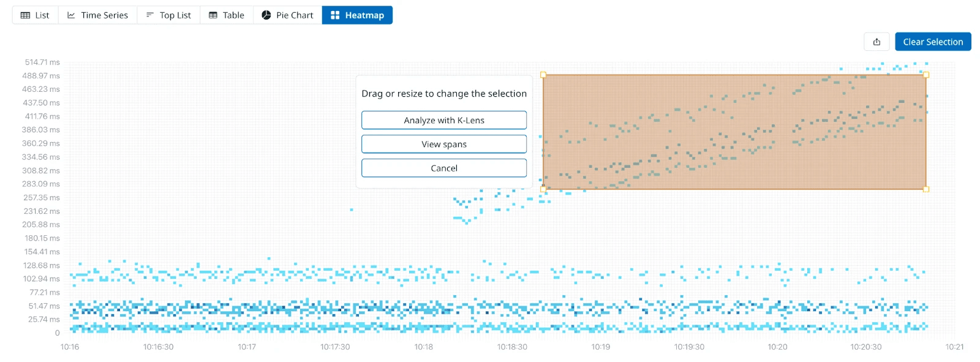Open View spans for the selection
Image resolution: width=980 pixels, height=362 pixels.
click(444, 144)
